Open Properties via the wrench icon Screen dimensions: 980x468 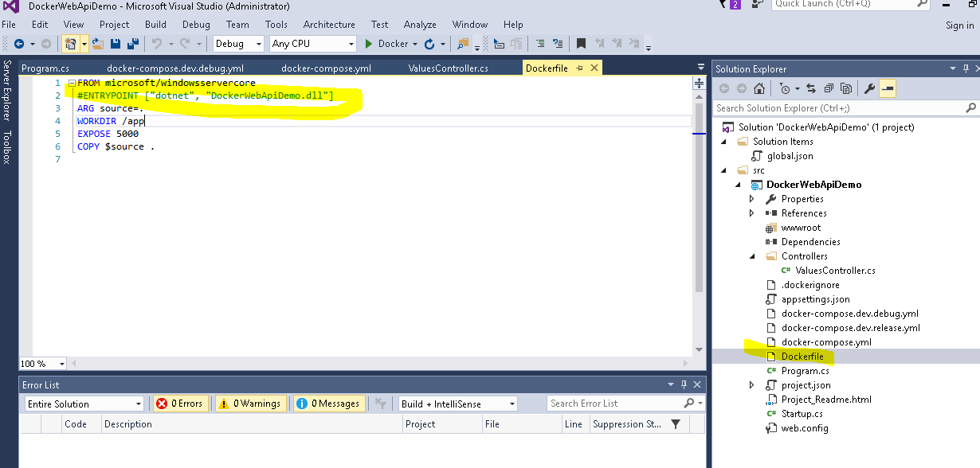[x=870, y=88]
